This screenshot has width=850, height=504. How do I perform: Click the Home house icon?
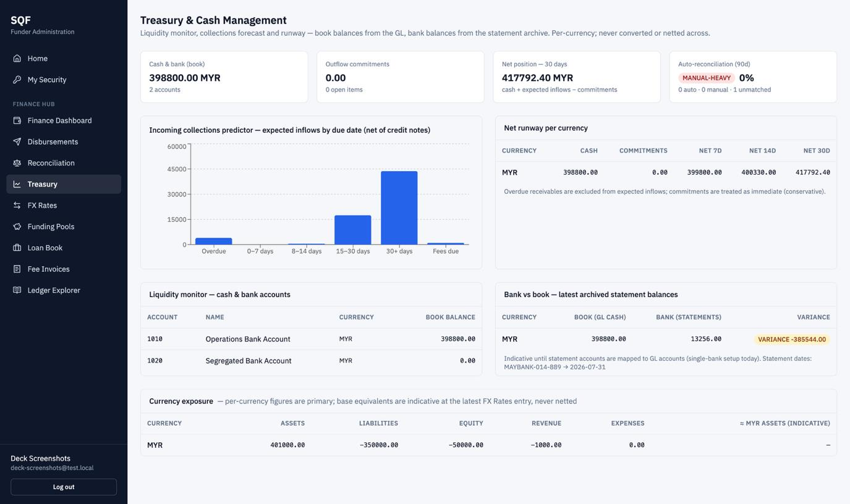(17, 58)
